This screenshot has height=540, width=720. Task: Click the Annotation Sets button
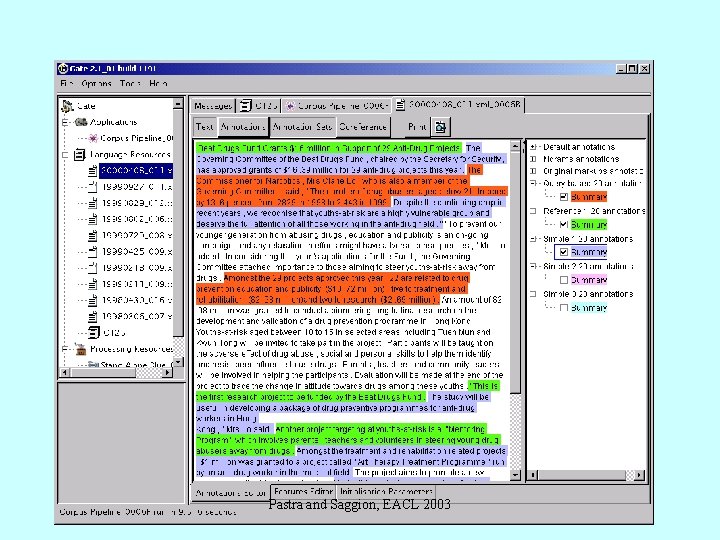click(x=302, y=127)
